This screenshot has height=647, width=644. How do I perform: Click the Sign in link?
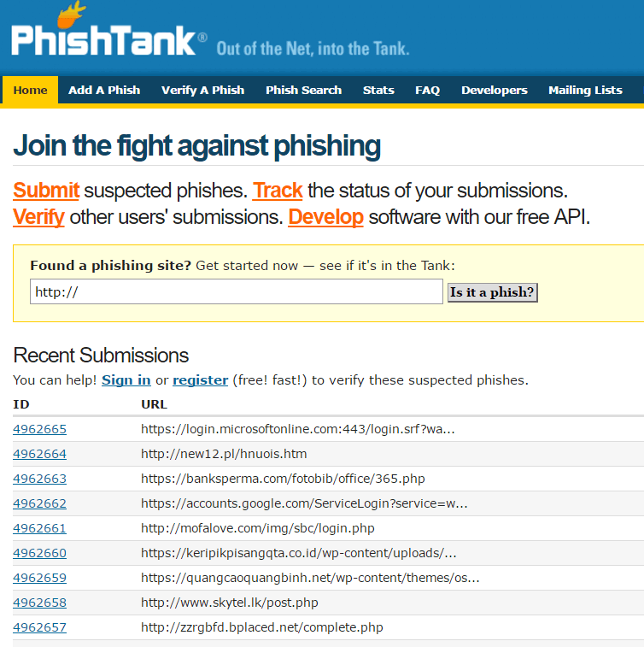[126, 379]
